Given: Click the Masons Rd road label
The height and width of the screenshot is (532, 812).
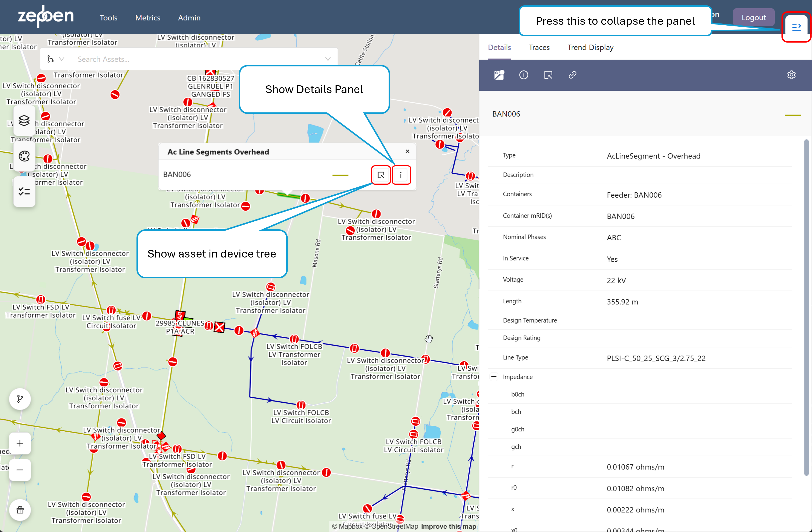Looking at the screenshot, I should pos(316,253).
